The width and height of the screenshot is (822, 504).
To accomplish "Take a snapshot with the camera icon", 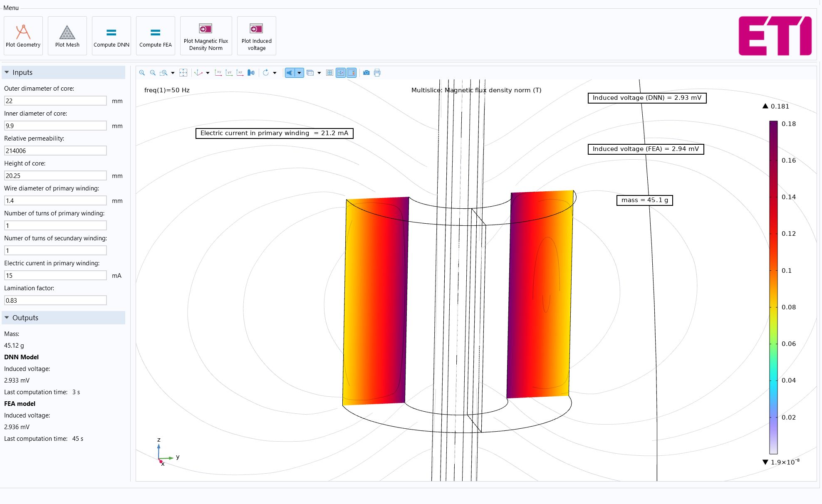I will (366, 73).
